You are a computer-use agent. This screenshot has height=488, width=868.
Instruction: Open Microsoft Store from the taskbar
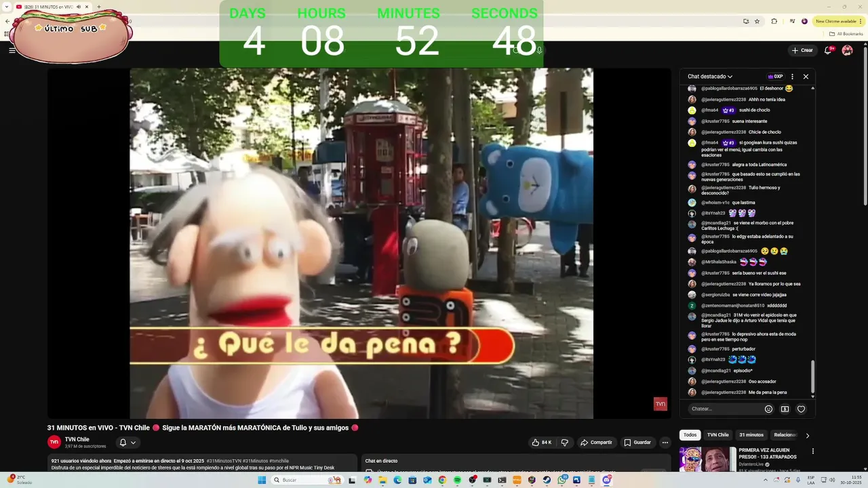(412, 480)
